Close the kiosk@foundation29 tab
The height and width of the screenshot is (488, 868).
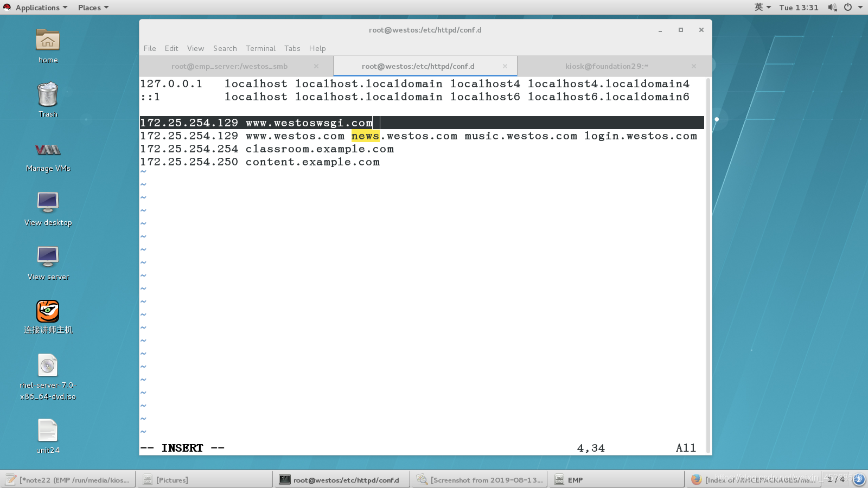[693, 66]
